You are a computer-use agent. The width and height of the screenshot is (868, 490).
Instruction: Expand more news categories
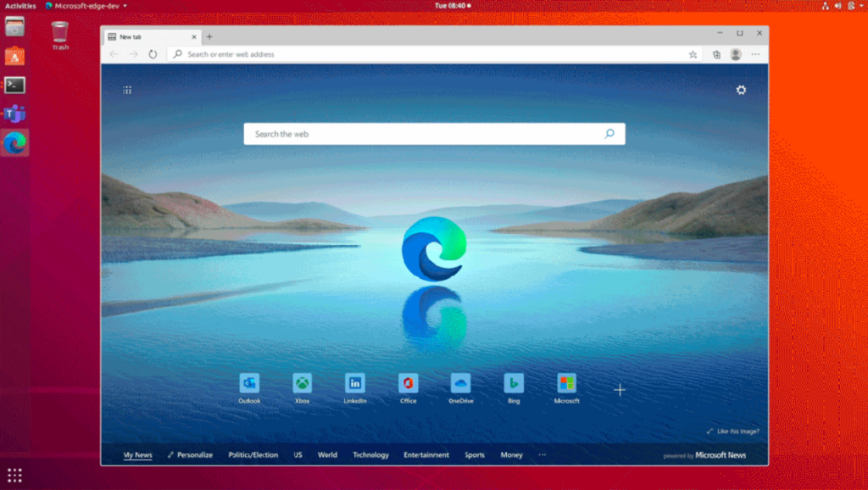pos(542,454)
